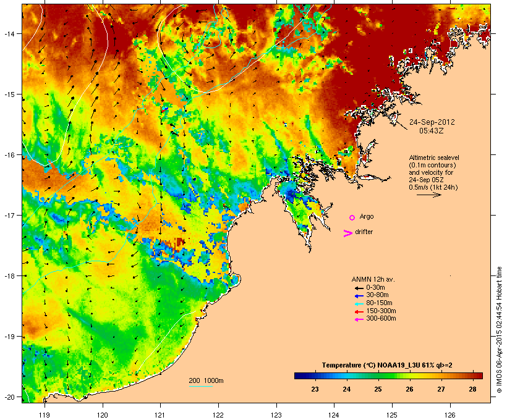Viewport: 507px width, 420px height.
Task: Click the 0.5m/s velocity scale arrow
Action: click(x=429, y=195)
